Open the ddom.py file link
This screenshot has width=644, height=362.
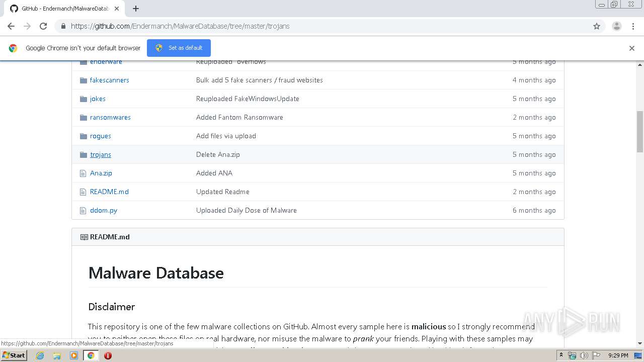(x=104, y=210)
